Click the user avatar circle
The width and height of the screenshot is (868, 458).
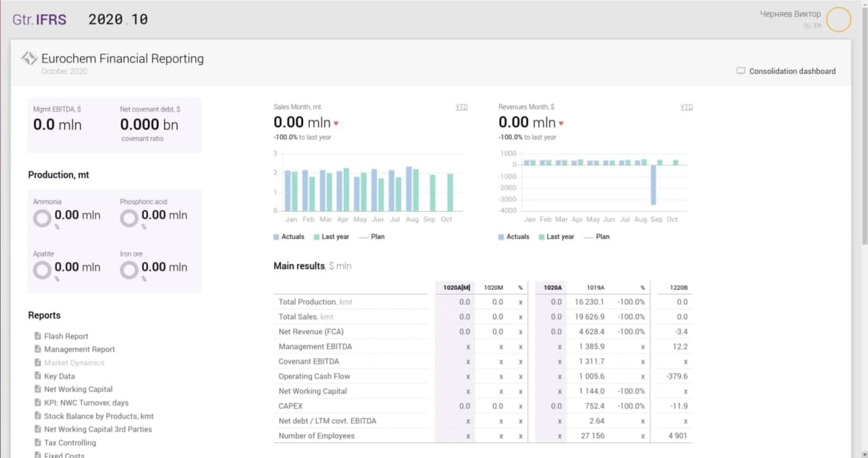[839, 19]
